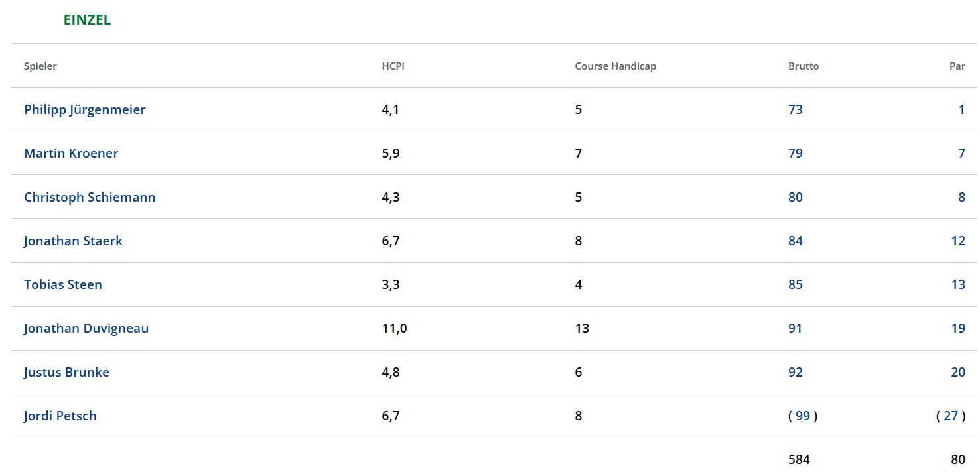
Task: Open Jonathan Duvigneau's Brutto score 91
Action: (x=795, y=328)
